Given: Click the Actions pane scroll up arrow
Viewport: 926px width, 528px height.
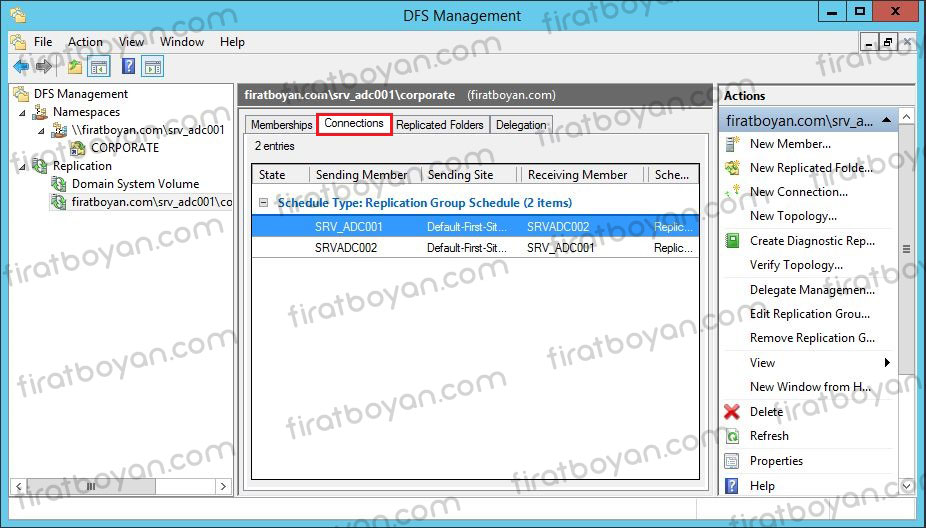Looking at the screenshot, I should click(907, 117).
